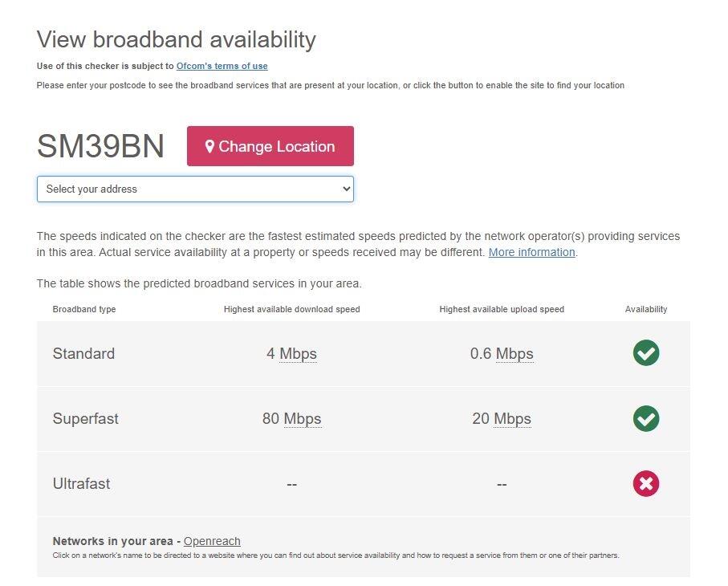Click the 80 Mbps Superfast download speed
The width and height of the screenshot is (728, 586).
292,419
